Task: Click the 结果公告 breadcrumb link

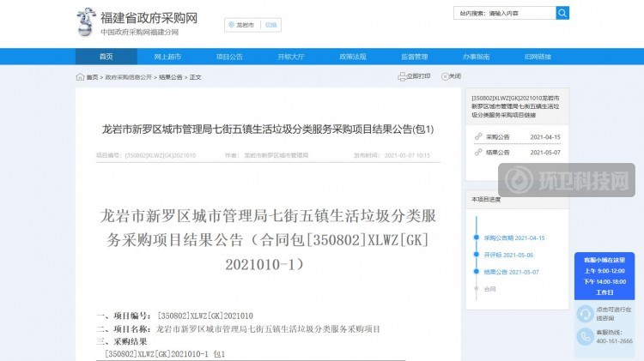Action: pos(171,77)
